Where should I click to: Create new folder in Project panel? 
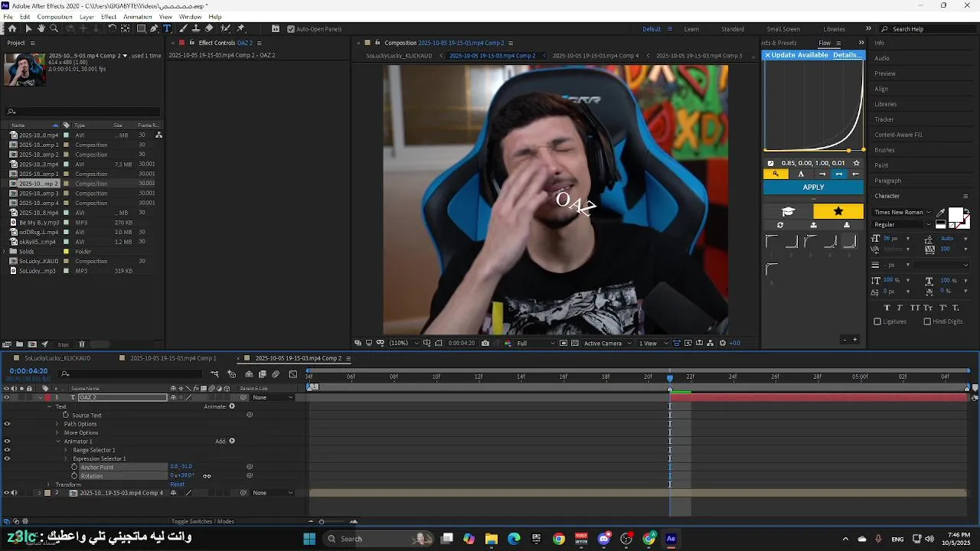[20, 344]
